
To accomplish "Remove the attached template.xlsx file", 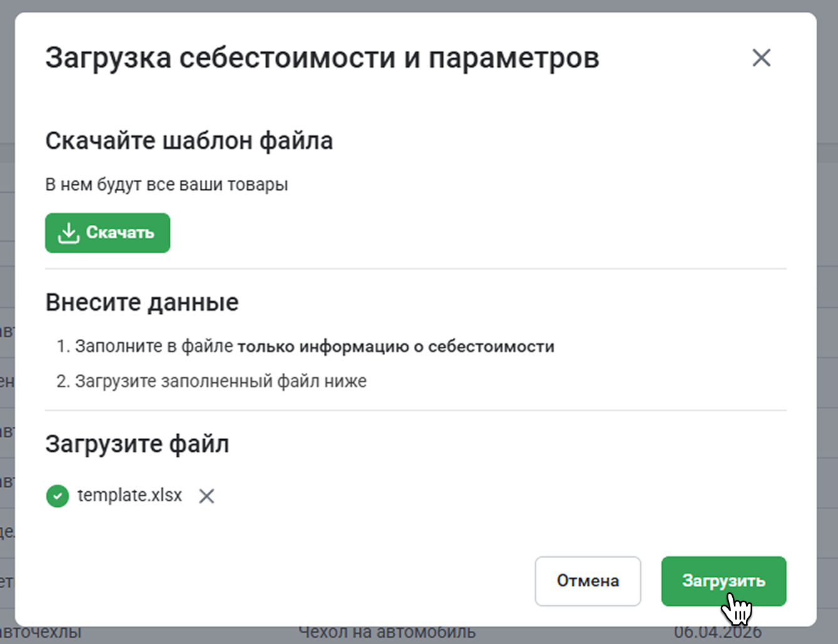I will [207, 496].
